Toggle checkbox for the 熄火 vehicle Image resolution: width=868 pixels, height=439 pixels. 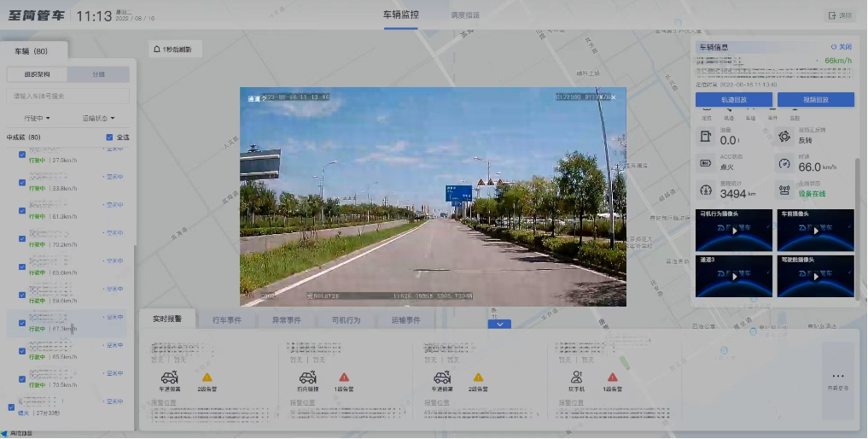11,407
